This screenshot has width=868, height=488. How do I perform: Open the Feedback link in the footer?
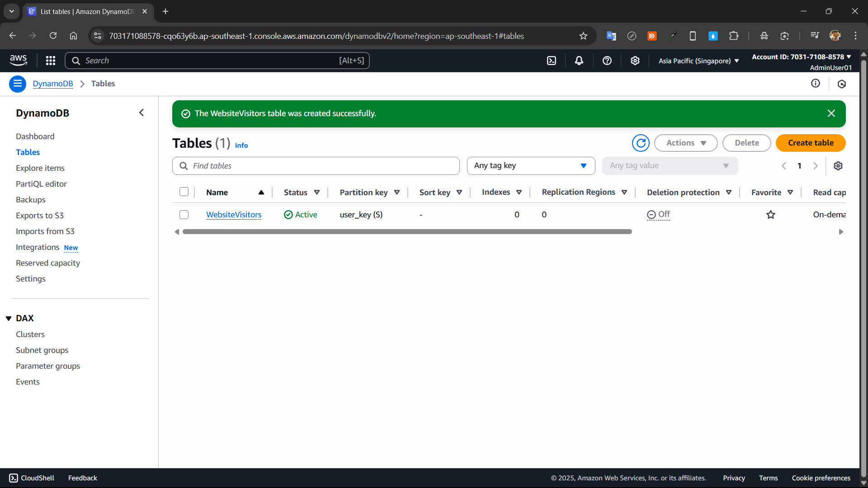[x=83, y=478]
